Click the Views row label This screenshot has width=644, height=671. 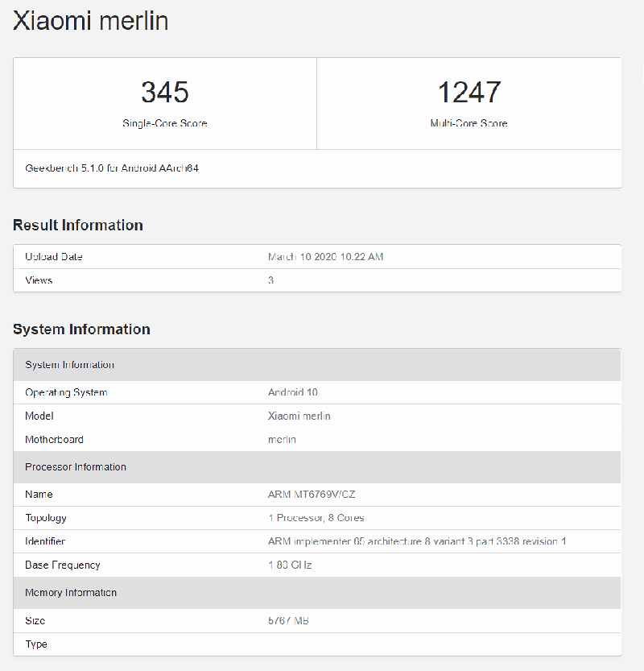39,280
